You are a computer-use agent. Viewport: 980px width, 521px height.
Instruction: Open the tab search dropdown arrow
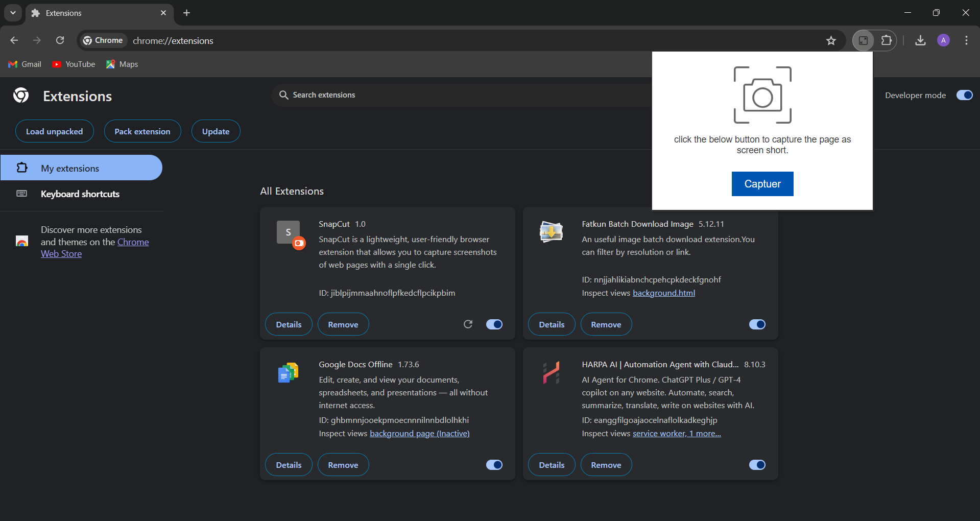tap(13, 13)
